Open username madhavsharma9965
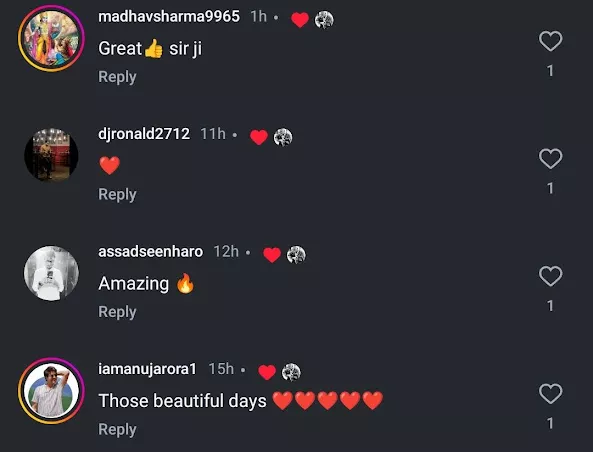 169,16
